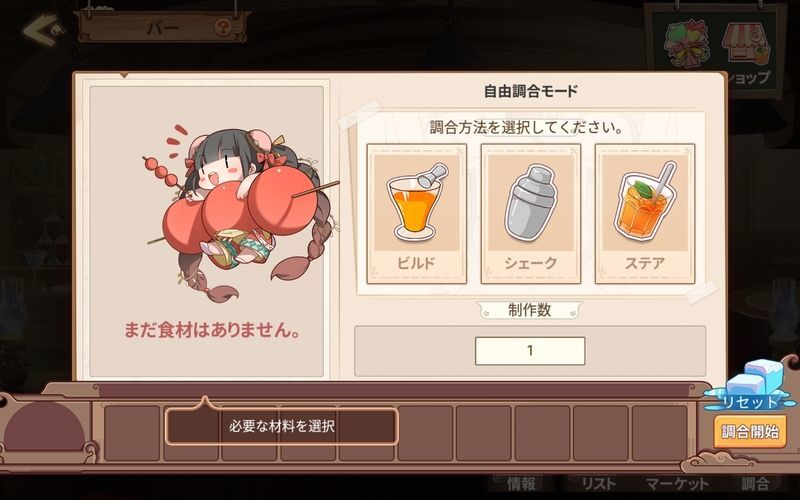Image resolution: width=800 pixels, height=500 pixels.
Task: Click the リセット ice cube reset icon
Action: coord(749,385)
